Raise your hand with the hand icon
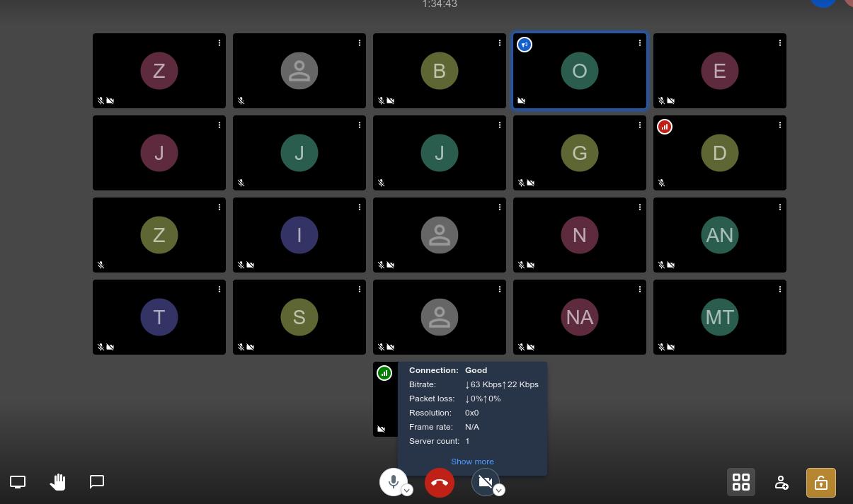Viewport: 853px width, 504px height. [x=57, y=482]
